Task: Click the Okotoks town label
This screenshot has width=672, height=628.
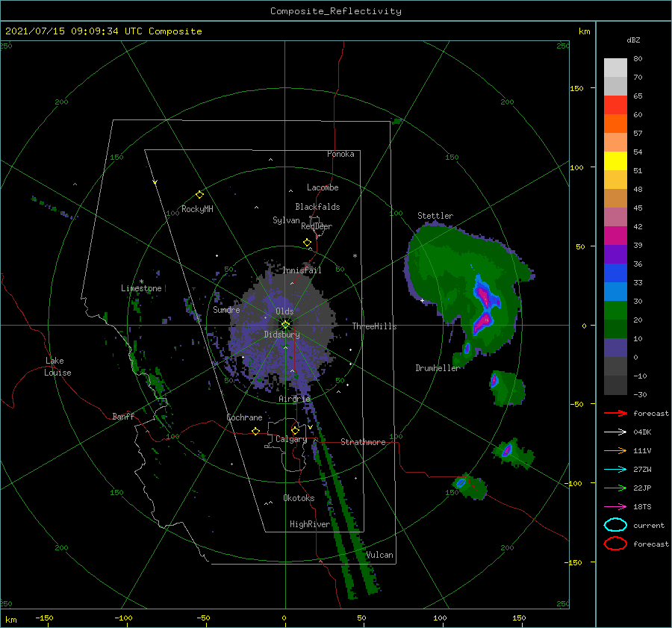Action: 299,498
